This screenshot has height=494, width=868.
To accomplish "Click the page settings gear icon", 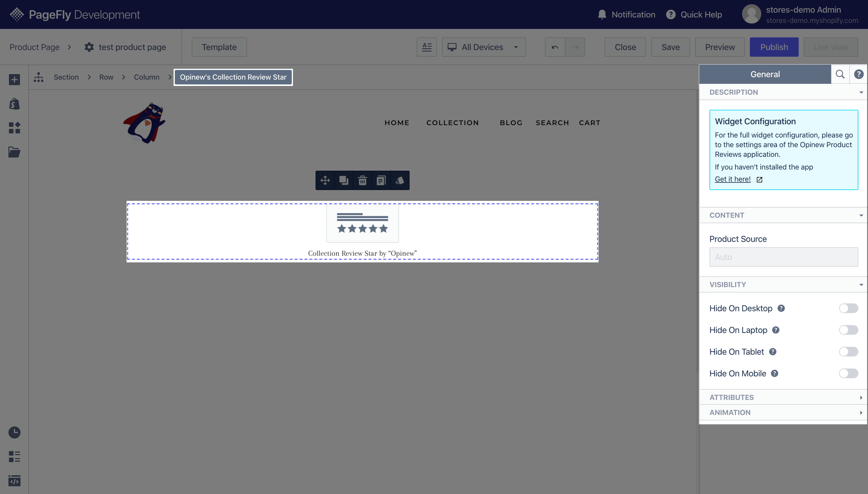I will click(89, 47).
